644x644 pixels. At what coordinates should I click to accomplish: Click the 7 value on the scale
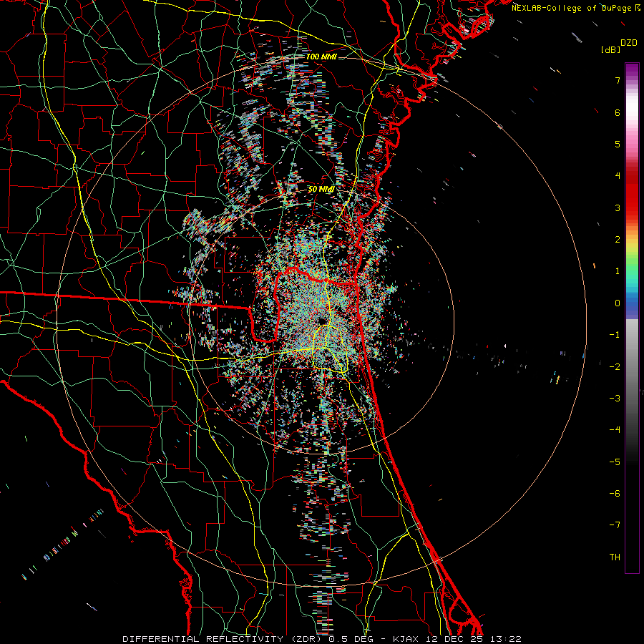[x=618, y=80]
